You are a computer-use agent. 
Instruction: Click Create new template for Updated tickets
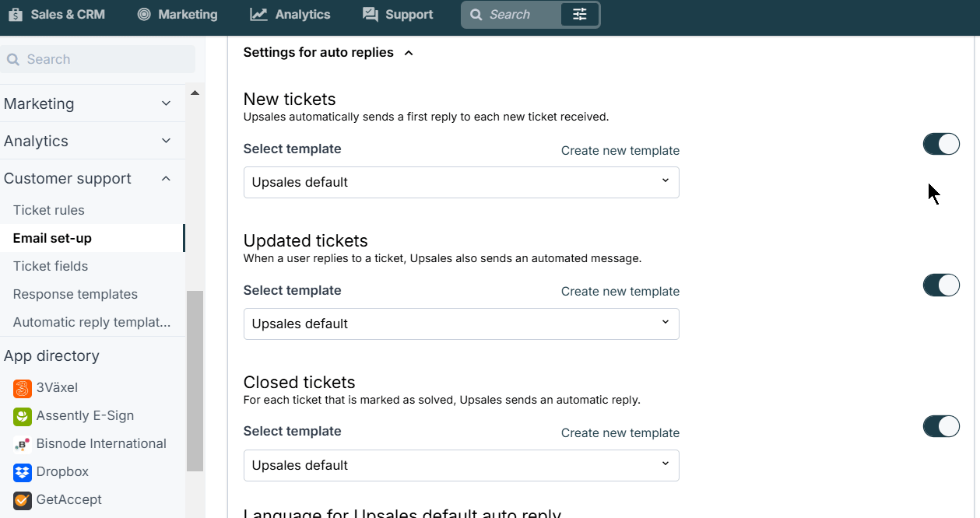pos(620,292)
